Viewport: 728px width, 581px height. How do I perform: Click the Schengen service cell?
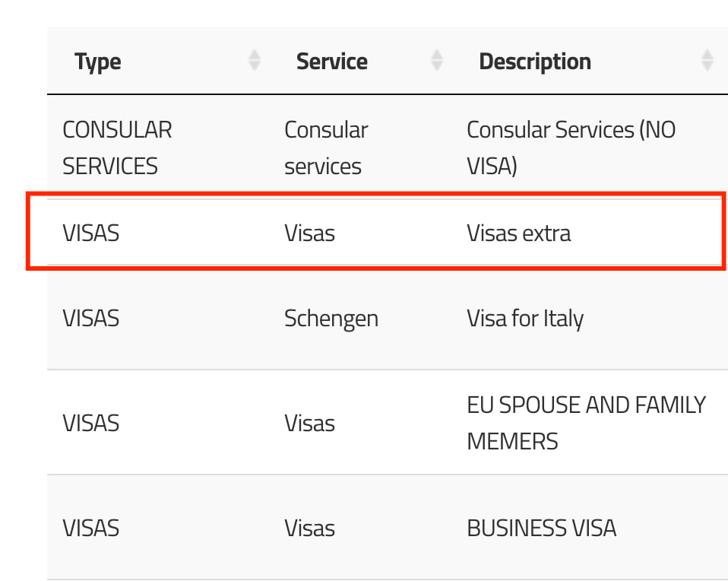coord(331,318)
